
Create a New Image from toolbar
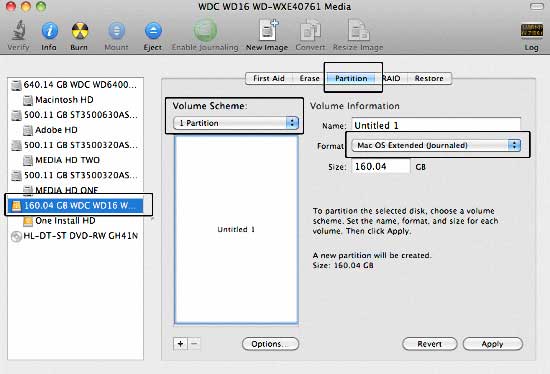268,31
